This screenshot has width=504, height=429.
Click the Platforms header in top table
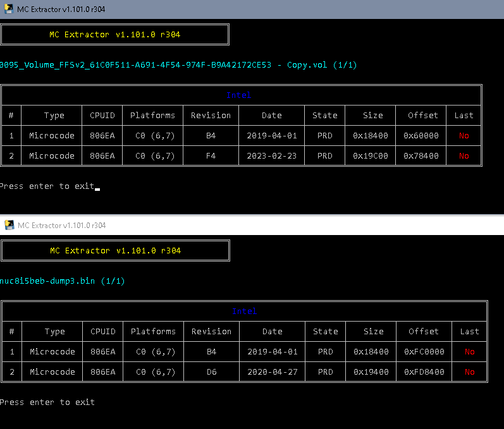point(152,115)
